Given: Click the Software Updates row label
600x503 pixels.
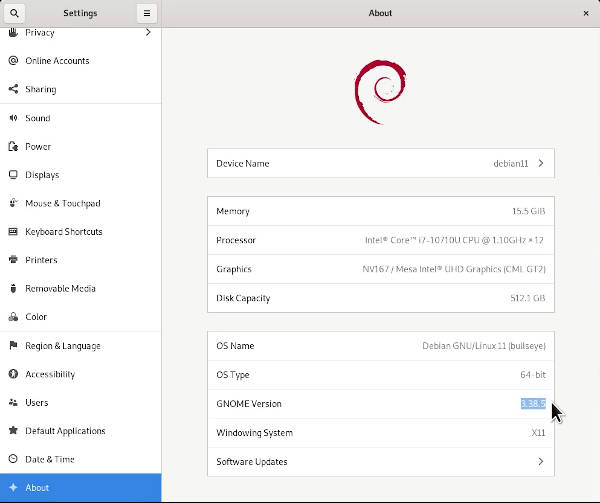Looking at the screenshot, I should coord(252,462).
